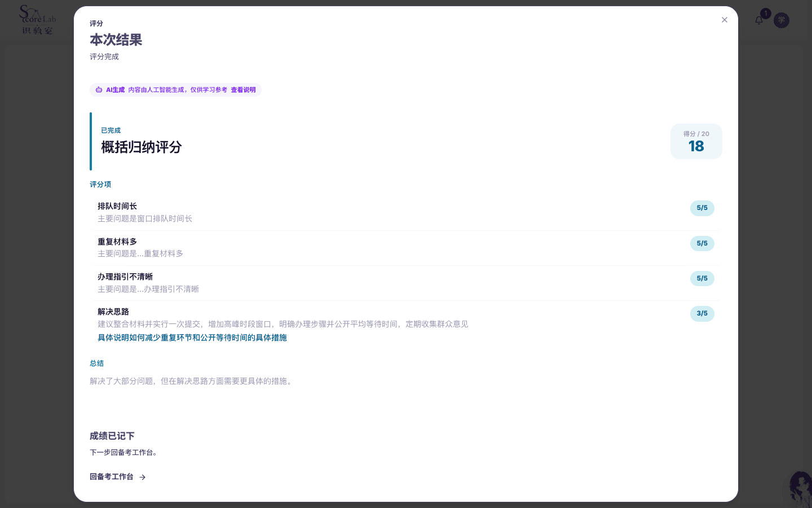Click the answer text 主要问题是…重复材料多
The image size is (812, 508).
tap(140, 253)
